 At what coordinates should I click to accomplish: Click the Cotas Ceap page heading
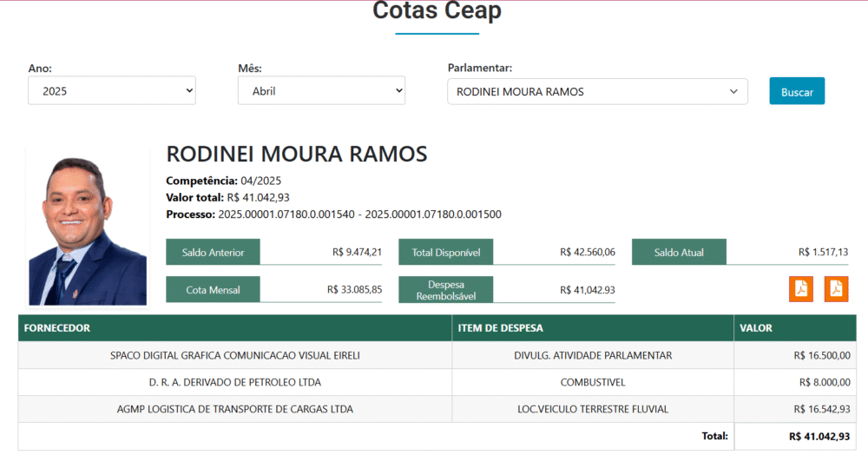pos(437,11)
